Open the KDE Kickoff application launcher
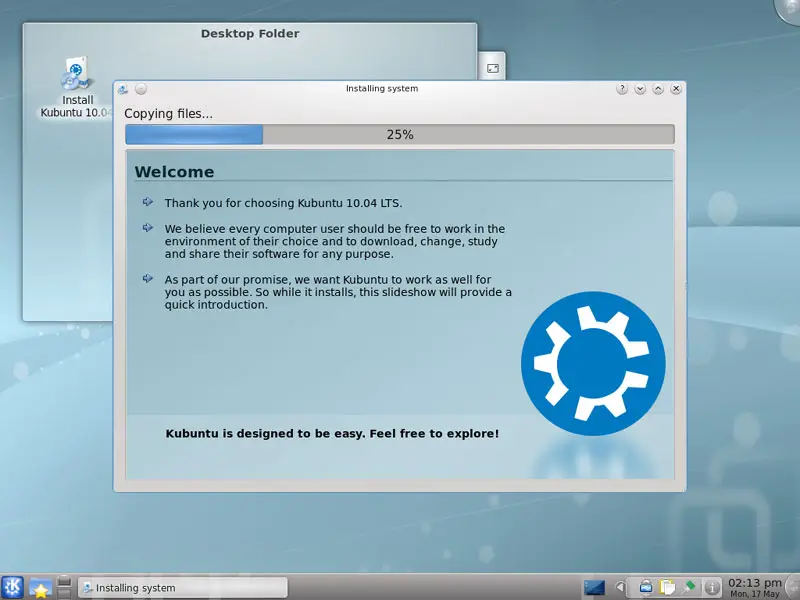This screenshot has height=600, width=800. coord(12,587)
